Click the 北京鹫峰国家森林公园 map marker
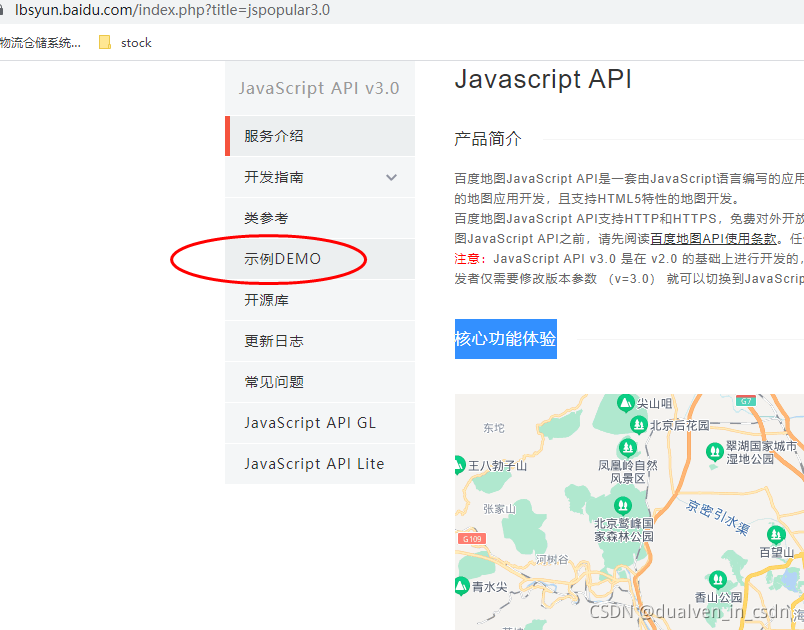Viewport: 804px width, 630px height. click(622, 506)
